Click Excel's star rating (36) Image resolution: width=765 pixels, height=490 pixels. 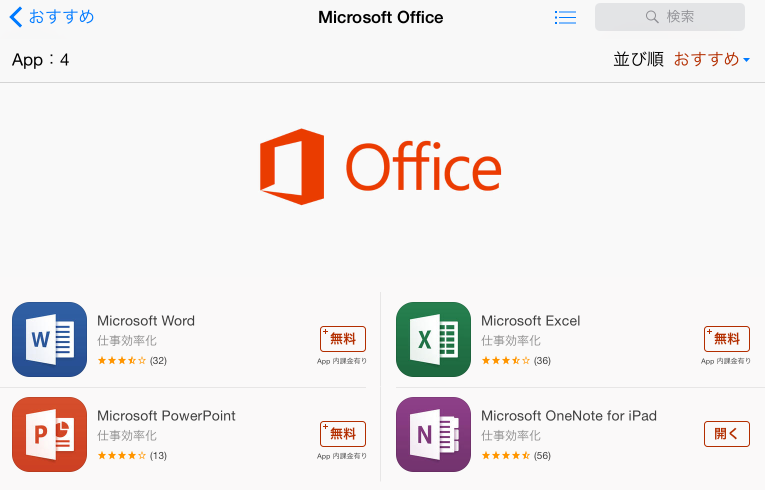coord(516,361)
